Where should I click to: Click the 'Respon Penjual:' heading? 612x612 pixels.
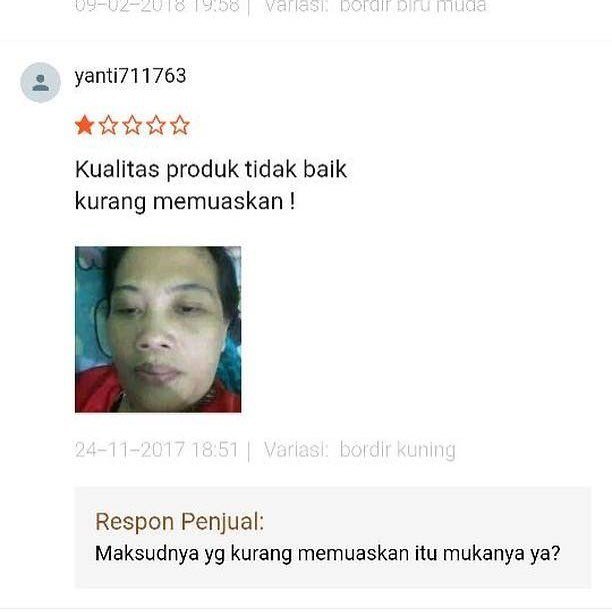(180, 522)
